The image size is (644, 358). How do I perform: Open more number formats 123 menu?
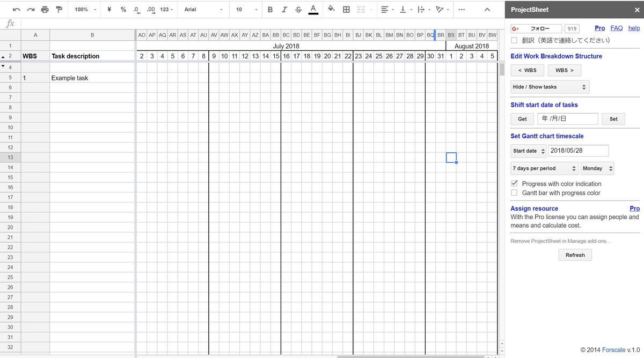click(x=166, y=10)
